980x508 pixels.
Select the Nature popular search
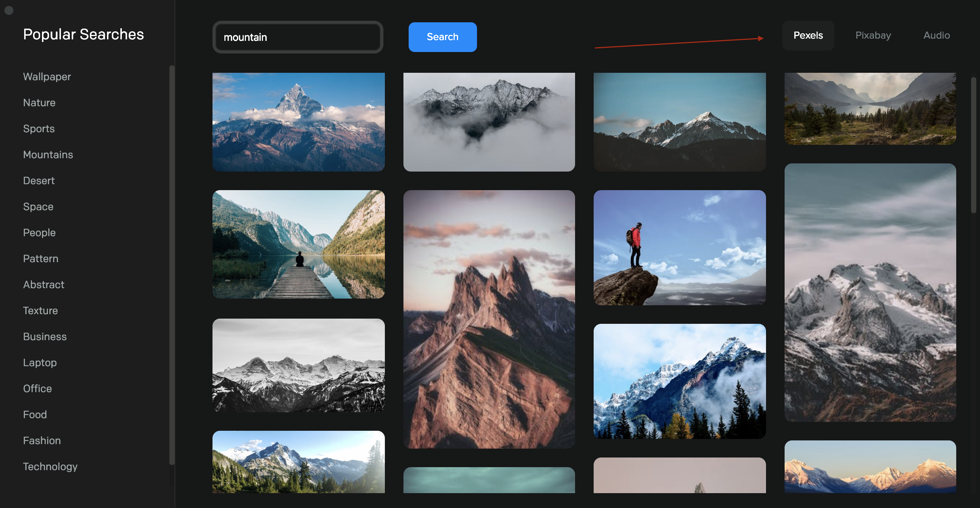click(39, 102)
